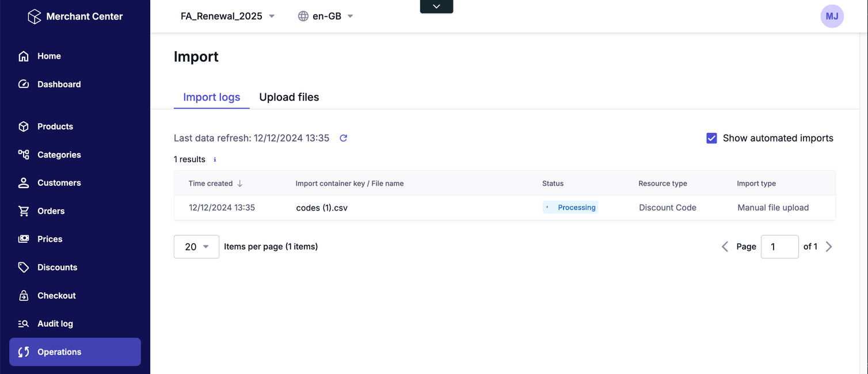Click the Discounts tag icon
This screenshot has width=868, height=374.
tap(24, 268)
